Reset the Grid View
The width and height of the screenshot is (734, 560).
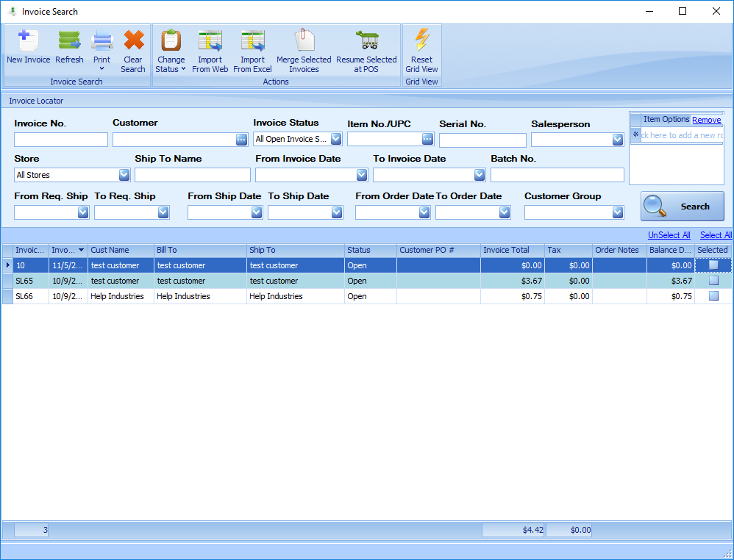(x=421, y=49)
